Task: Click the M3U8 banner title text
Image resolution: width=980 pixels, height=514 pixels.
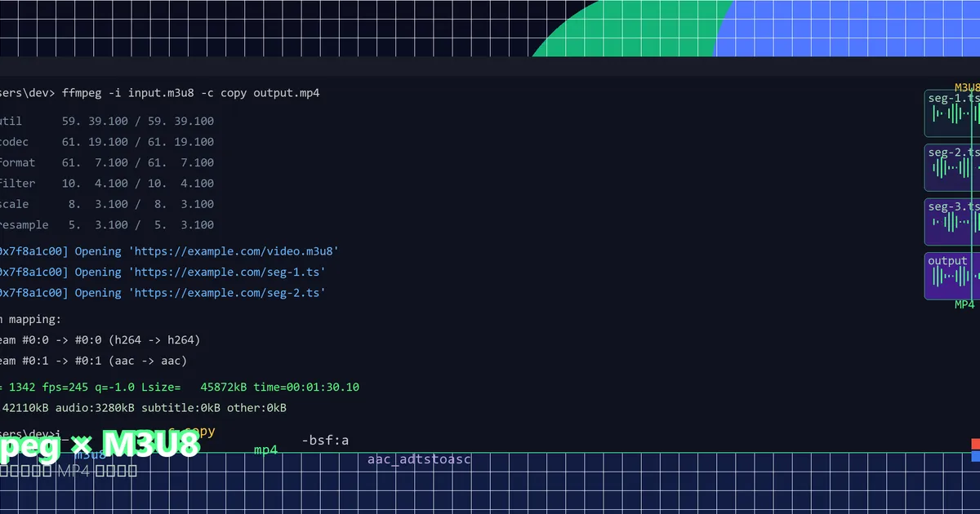Action: click(100, 446)
